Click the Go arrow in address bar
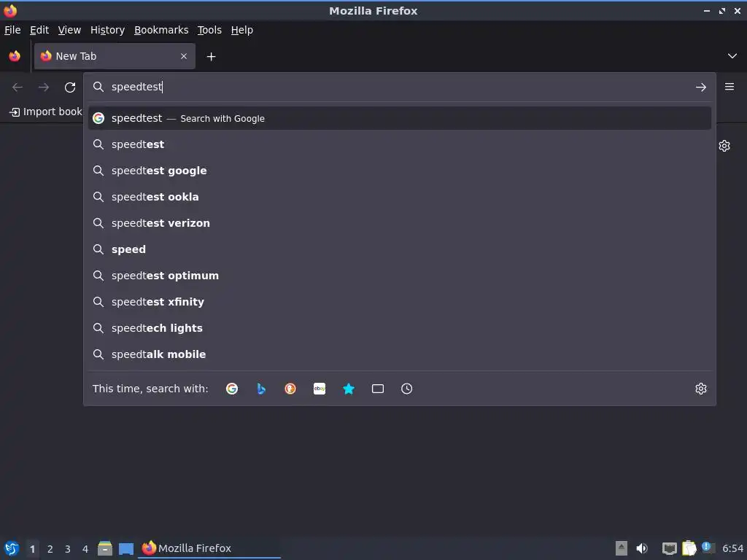 click(x=701, y=87)
